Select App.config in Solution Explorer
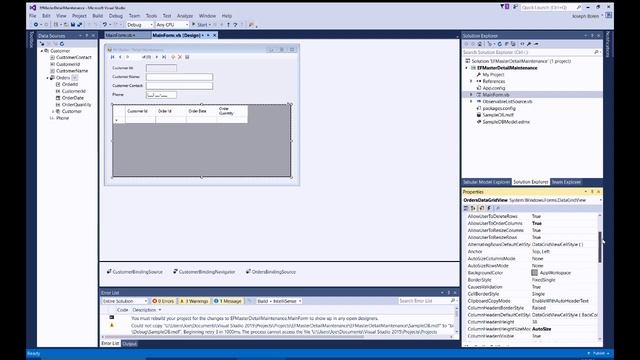 pyautogui.click(x=493, y=88)
